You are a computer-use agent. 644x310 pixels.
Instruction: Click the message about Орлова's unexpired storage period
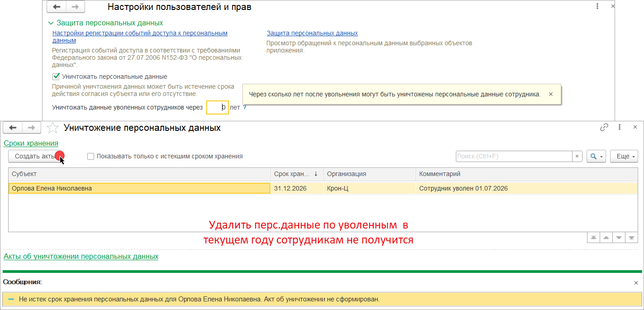pyautogui.click(x=322, y=299)
